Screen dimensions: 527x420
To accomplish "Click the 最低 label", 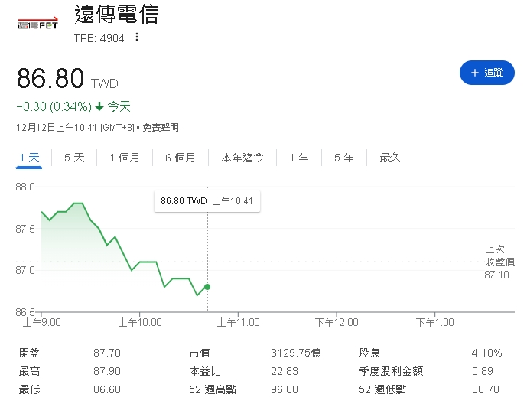I will tap(29, 389).
